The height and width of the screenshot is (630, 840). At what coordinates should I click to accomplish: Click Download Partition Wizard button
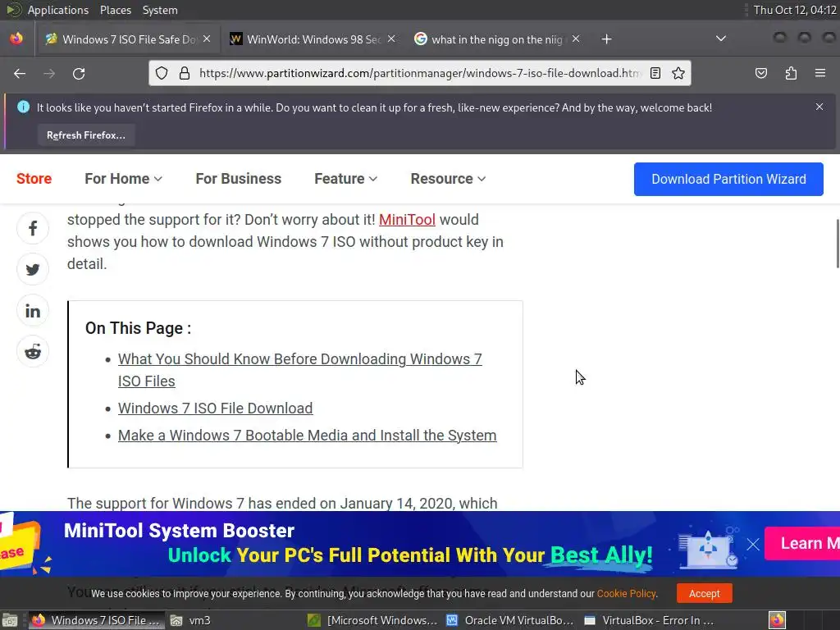click(x=728, y=179)
